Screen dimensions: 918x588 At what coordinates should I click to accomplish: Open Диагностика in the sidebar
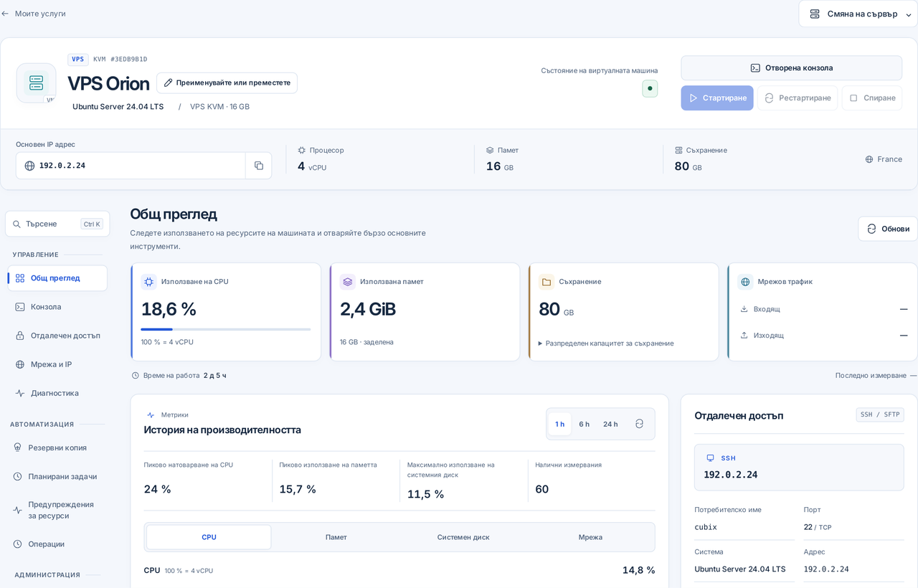click(57, 393)
